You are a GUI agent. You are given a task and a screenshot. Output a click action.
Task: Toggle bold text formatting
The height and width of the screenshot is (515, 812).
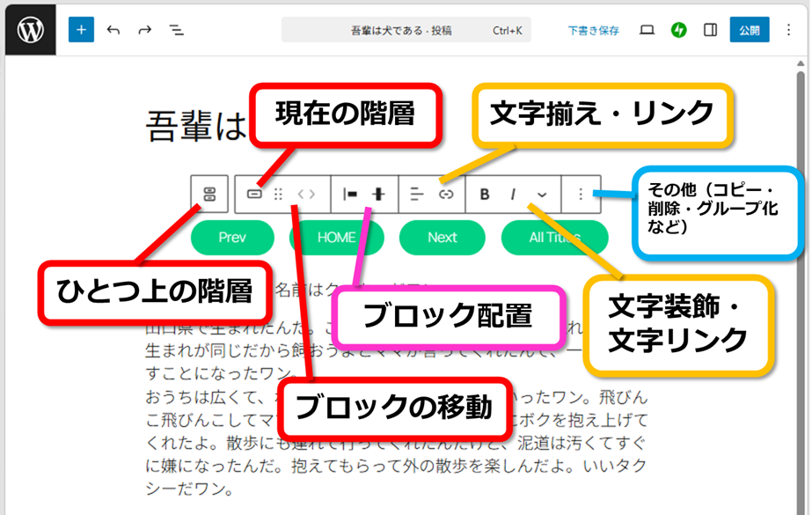[x=484, y=195]
